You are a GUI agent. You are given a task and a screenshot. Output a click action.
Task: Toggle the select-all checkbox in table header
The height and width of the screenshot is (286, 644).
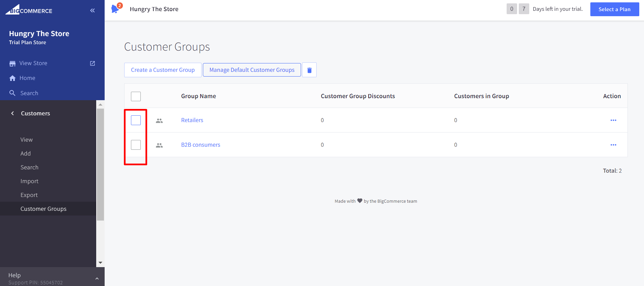coord(136,96)
